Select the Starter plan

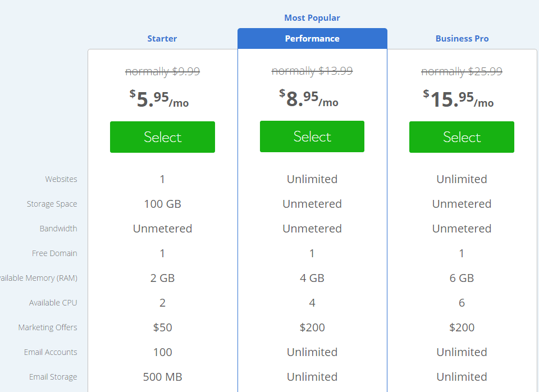pyautogui.click(x=162, y=136)
